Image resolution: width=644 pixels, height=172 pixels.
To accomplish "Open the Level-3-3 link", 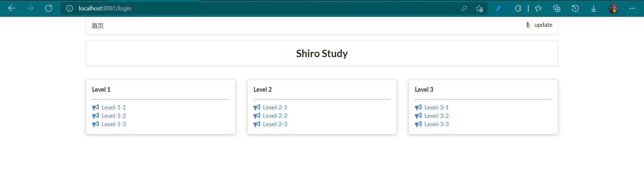I will tap(436, 124).
